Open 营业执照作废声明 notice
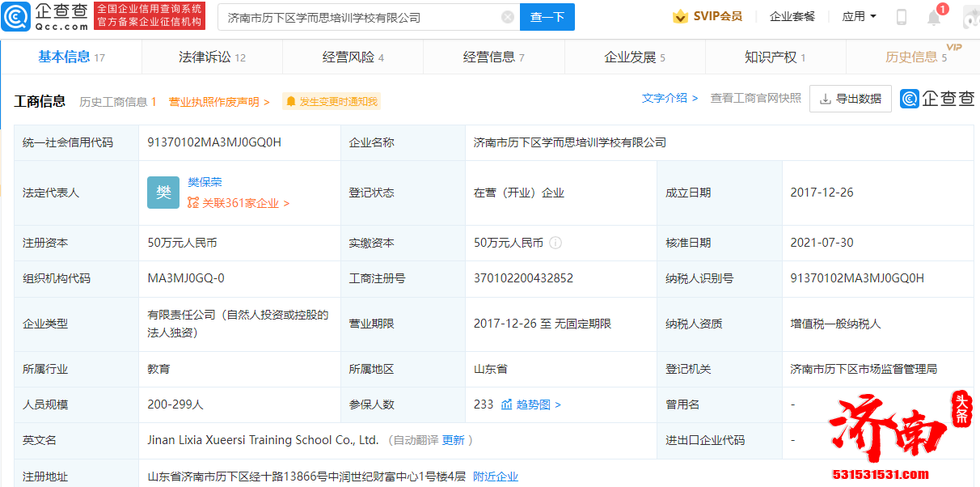This screenshot has height=487, width=980. tap(218, 102)
